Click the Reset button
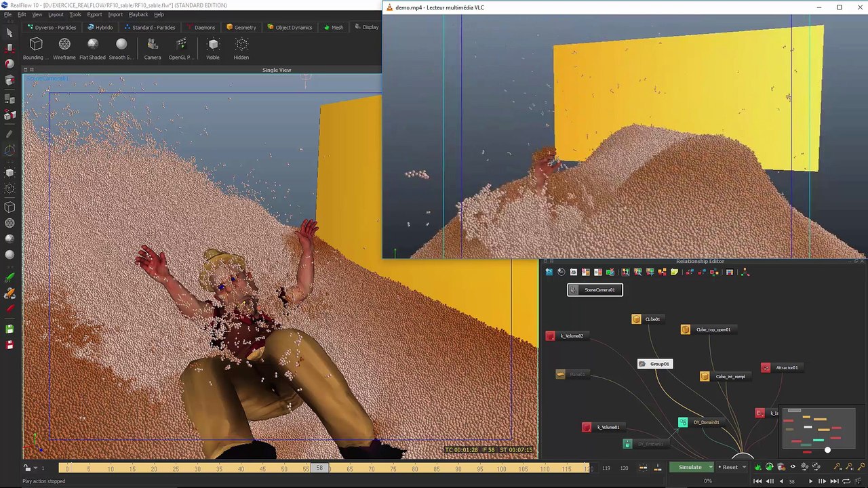868x488 pixels. pyautogui.click(x=729, y=467)
